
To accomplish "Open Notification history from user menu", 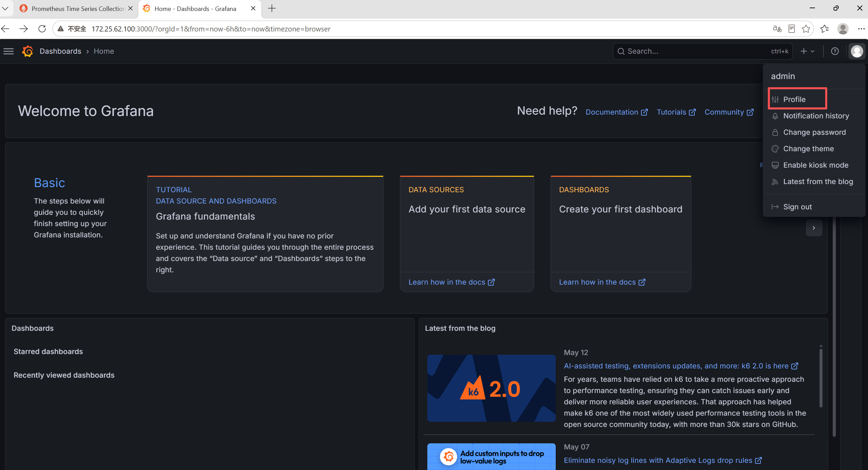I will tap(814, 116).
